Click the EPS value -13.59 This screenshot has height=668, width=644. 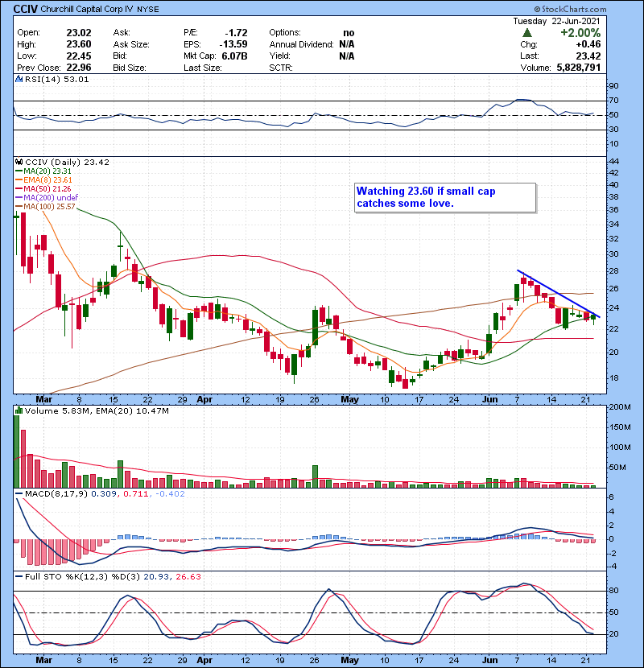(x=233, y=44)
